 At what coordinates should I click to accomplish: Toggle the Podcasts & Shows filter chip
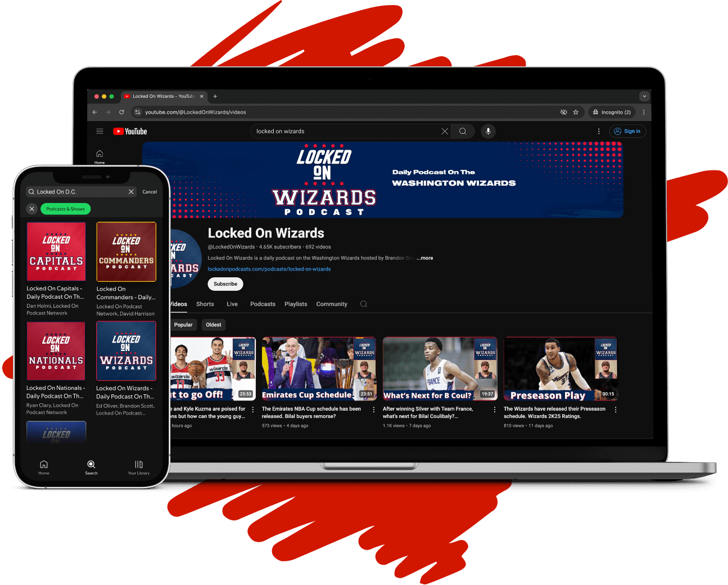tap(66, 209)
